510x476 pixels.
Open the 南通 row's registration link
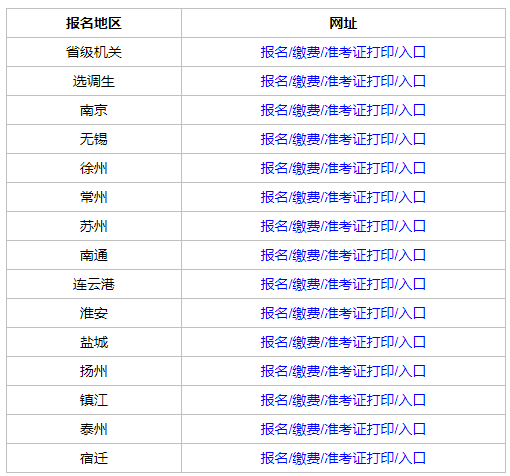point(343,255)
